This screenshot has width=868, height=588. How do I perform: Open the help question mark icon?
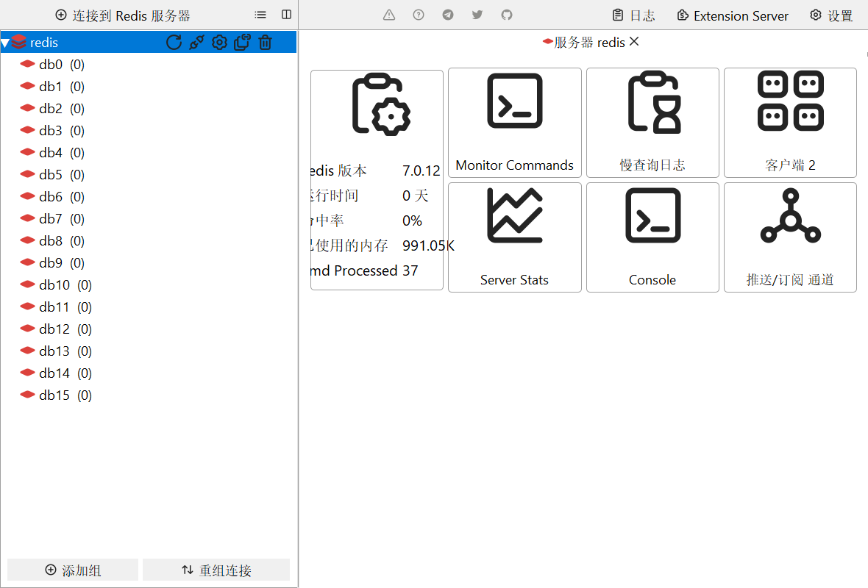(418, 15)
